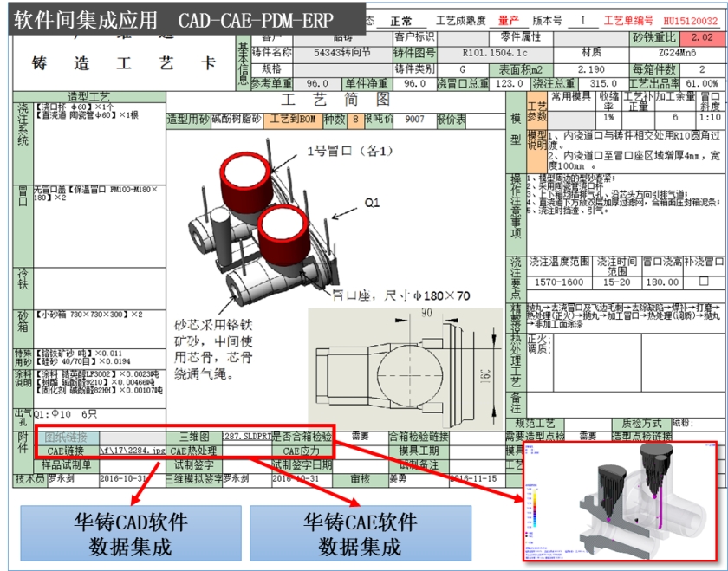Click the orange 模型说明 label cell
Screen dimensions: 728x571
click(x=537, y=141)
